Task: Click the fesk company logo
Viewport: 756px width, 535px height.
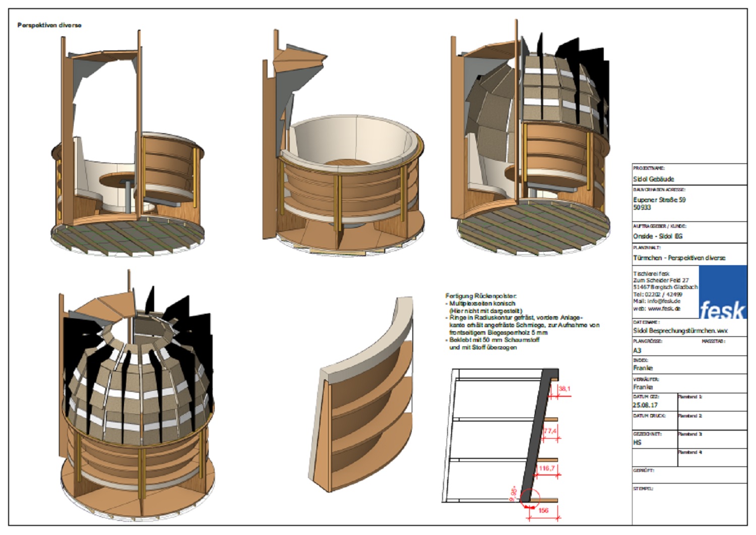Action: (x=722, y=292)
